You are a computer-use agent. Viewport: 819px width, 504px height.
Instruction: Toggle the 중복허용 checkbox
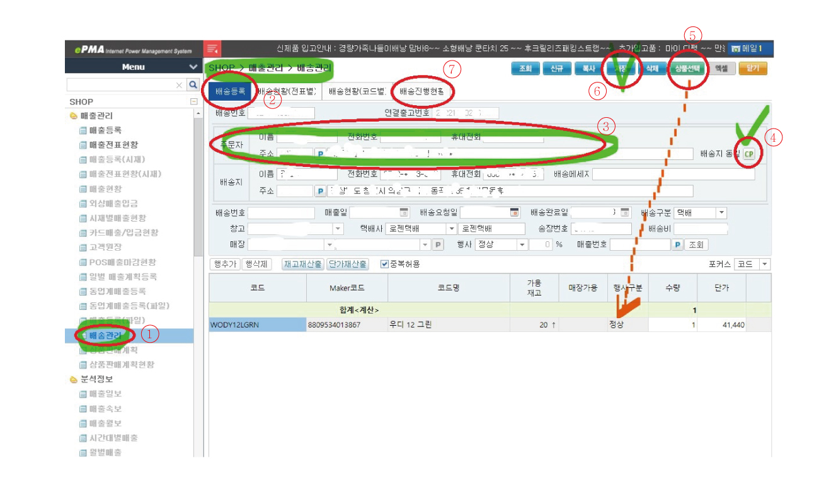pyautogui.click(x=385, y=264)
